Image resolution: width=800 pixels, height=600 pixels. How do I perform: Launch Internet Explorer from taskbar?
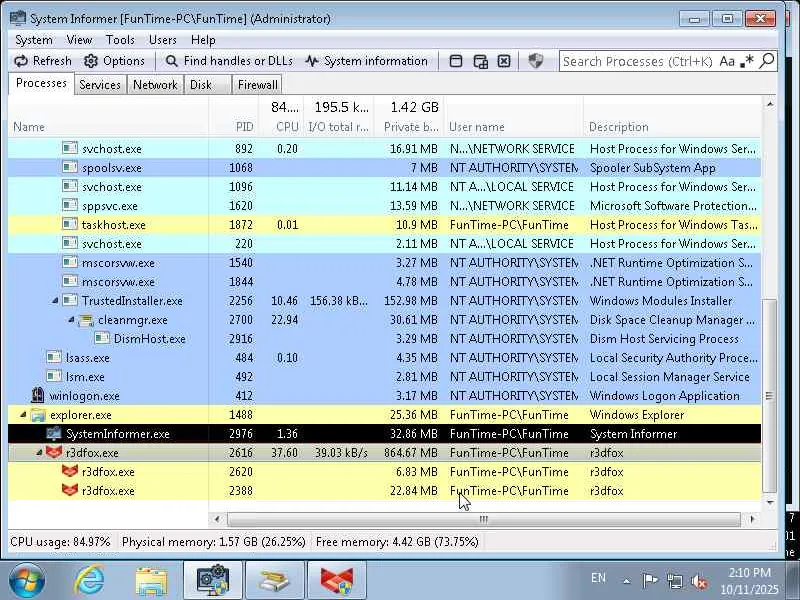coord(89,580)
